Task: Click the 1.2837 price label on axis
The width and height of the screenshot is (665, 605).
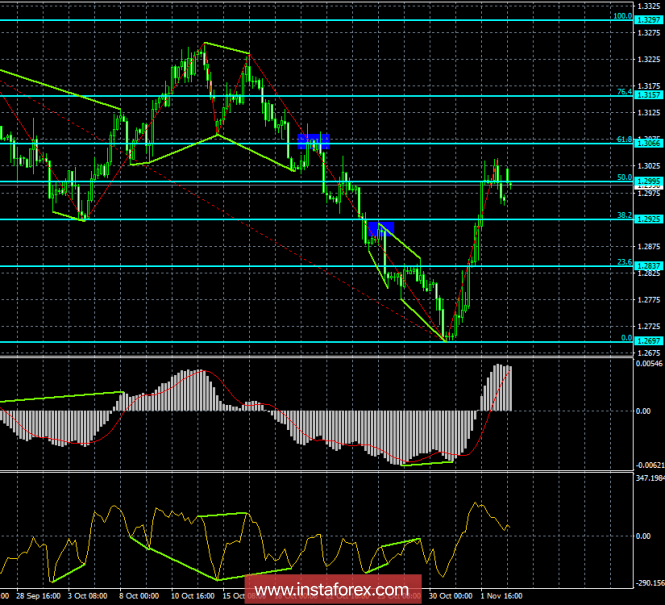Action: coord(646,266)
